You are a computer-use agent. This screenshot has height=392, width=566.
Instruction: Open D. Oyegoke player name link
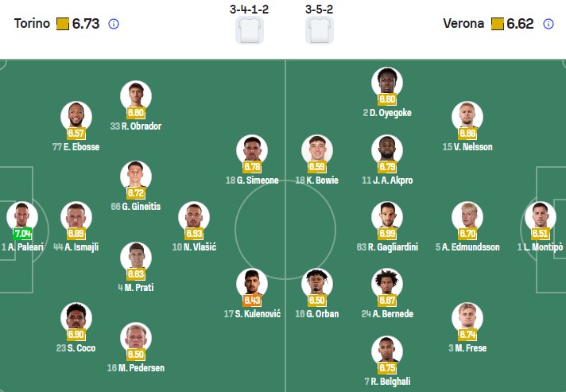coord(387,113)
